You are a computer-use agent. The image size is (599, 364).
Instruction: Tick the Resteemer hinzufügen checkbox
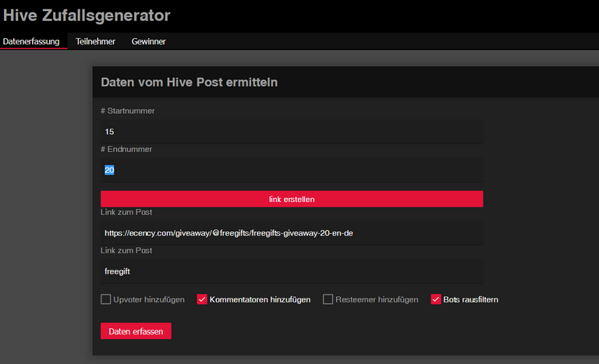328,299
